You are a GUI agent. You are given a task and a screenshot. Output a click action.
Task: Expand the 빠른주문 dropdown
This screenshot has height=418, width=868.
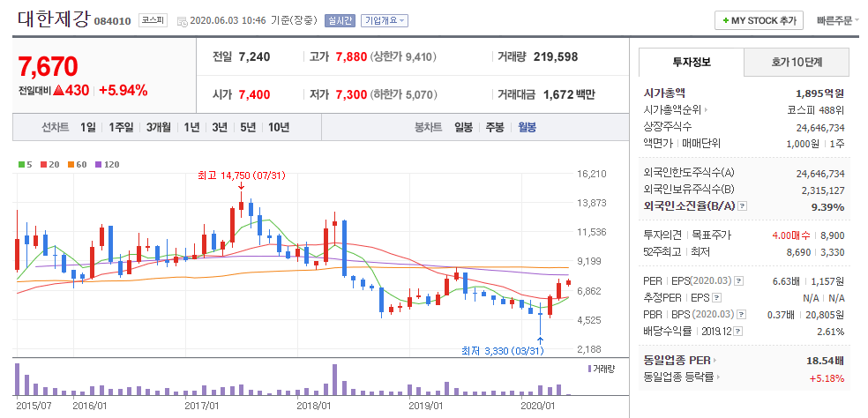838,21
